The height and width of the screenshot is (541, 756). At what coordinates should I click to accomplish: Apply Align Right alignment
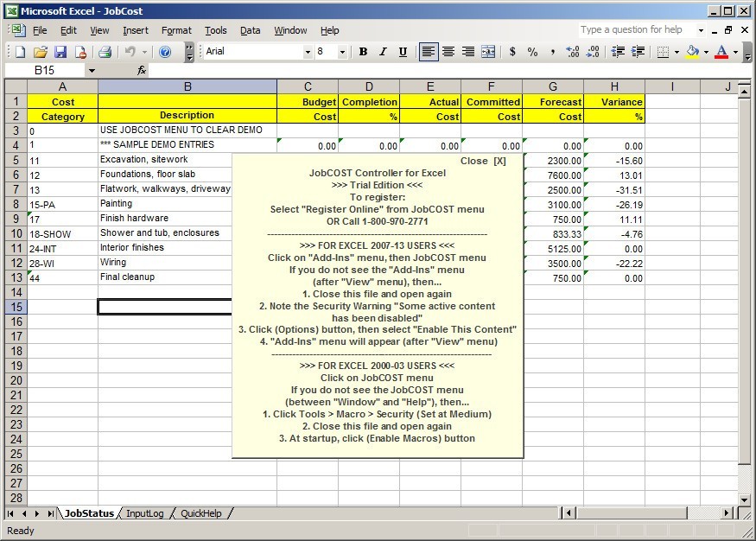click(468, 52)
